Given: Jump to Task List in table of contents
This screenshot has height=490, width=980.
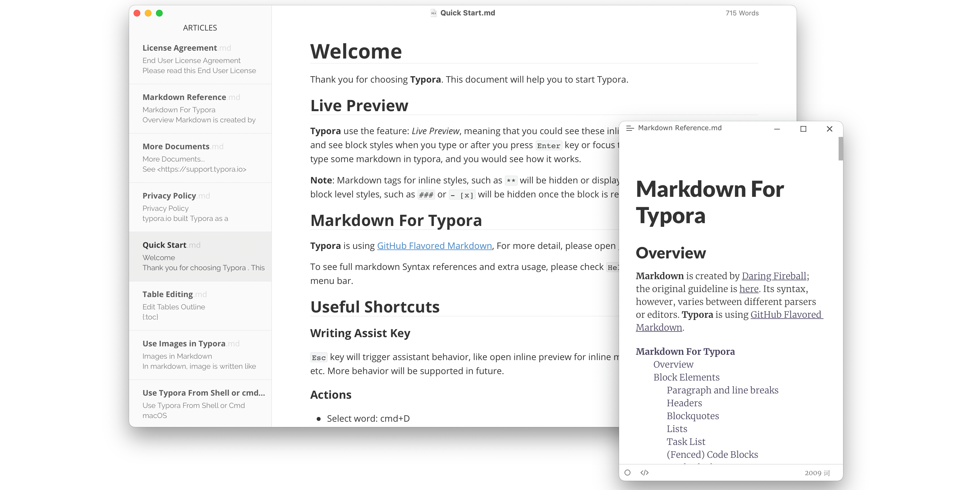Looking at the screenshot, I should [x=685, y=441].
